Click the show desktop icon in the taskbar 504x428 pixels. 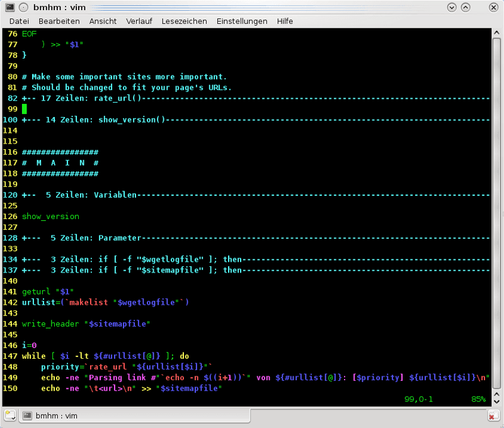(x=8, y=415)
